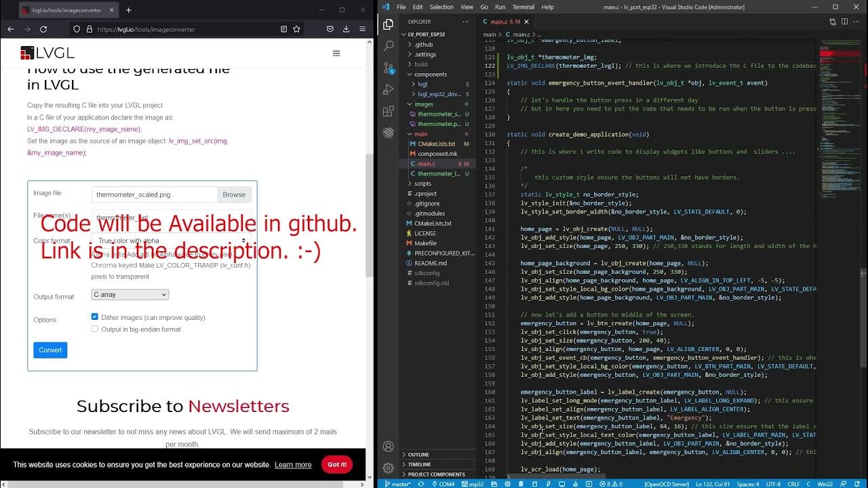868x488 pixels.
Task: Click the split editor icon in VS Code
Action: tap(844, 22)
